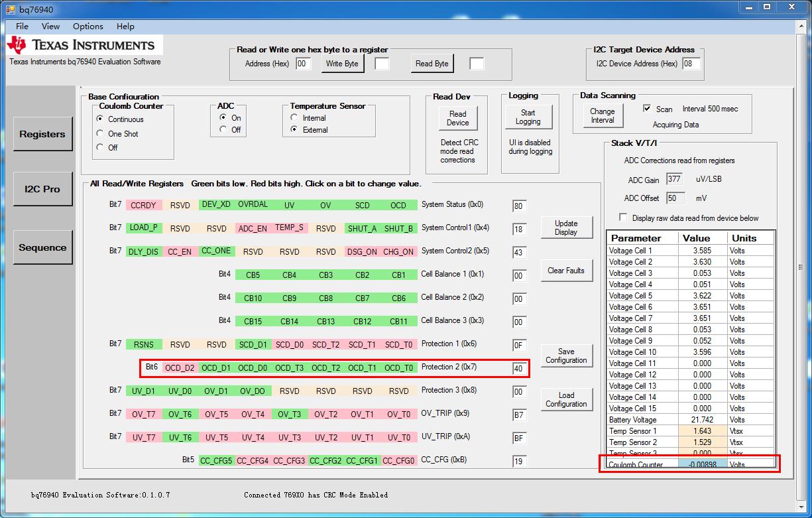
Task: Click the Voltage Cell 1 value 3.585
Action: click(x=703, y=251)
